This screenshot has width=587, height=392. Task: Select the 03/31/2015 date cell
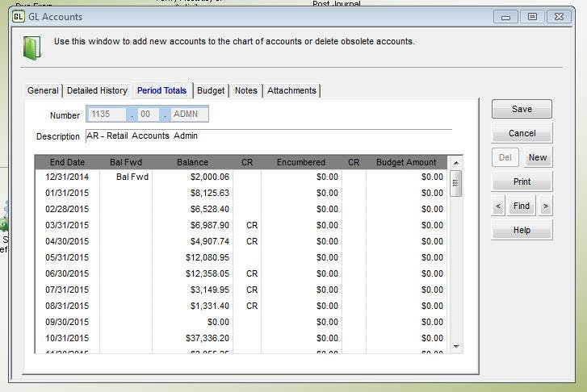coord(67,225)
